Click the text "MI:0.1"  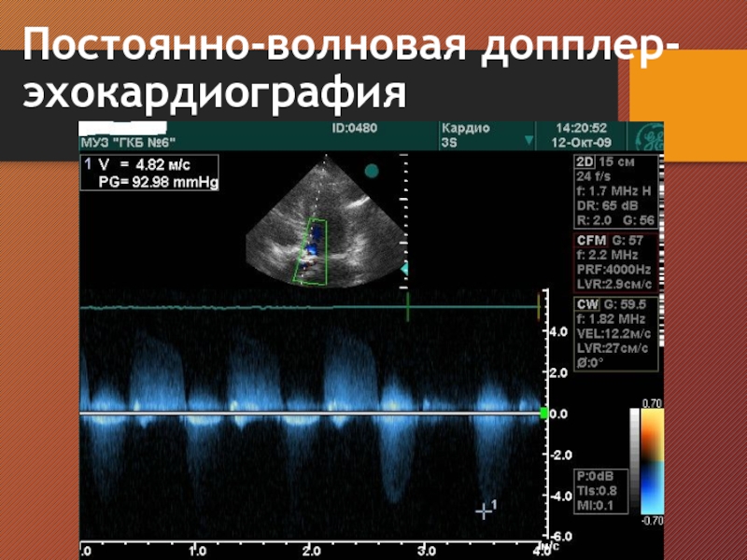pyautogui.click(x=595, y=505)
